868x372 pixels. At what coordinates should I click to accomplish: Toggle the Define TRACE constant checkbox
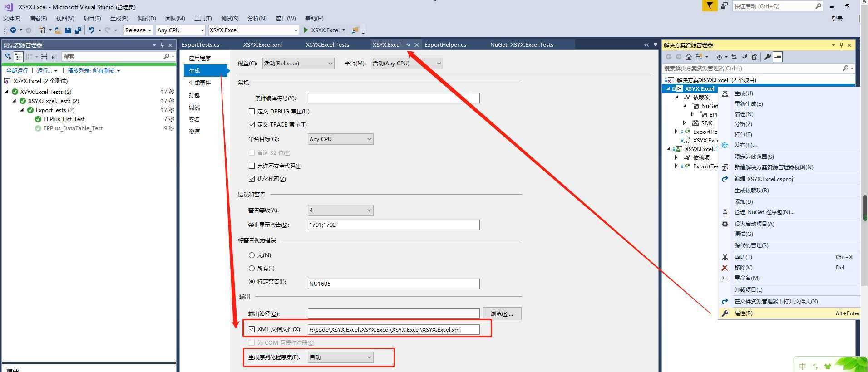(x=252, y=124)
